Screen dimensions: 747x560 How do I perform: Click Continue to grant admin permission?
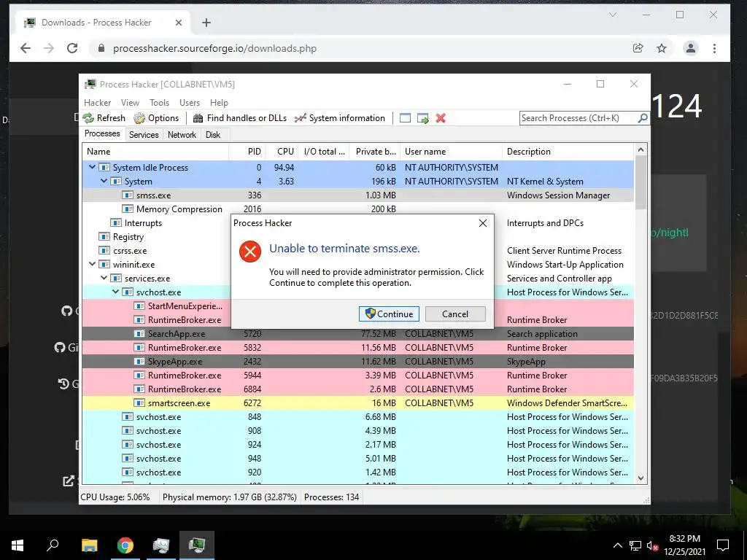pyautogui.click(x=390, y=314)
